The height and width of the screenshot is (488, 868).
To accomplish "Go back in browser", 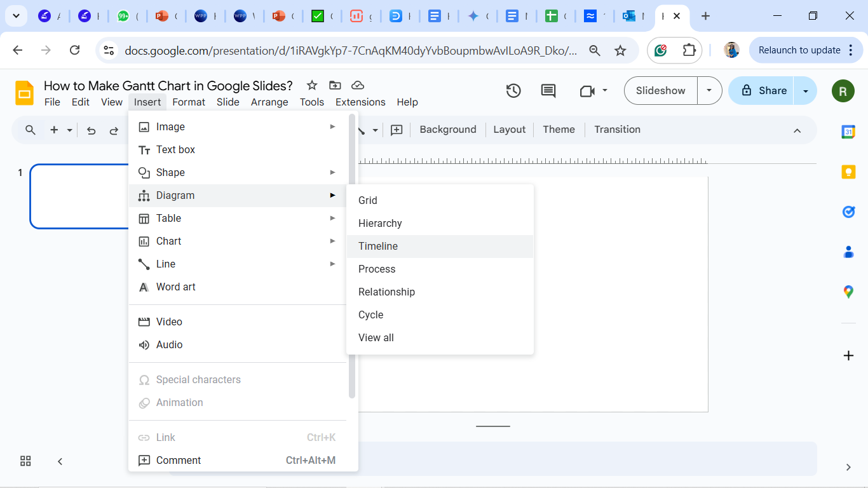I will pos(18,50).
